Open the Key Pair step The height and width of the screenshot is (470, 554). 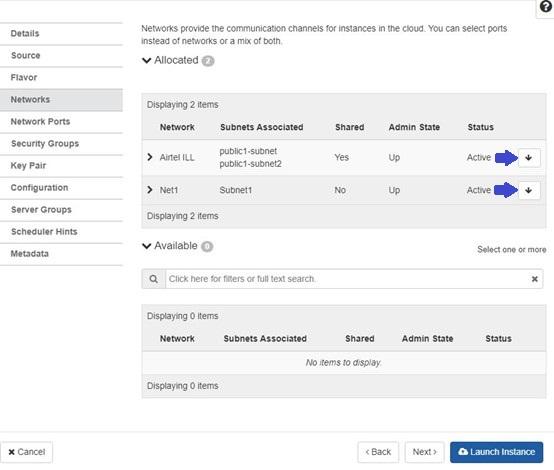pos(61,166)
